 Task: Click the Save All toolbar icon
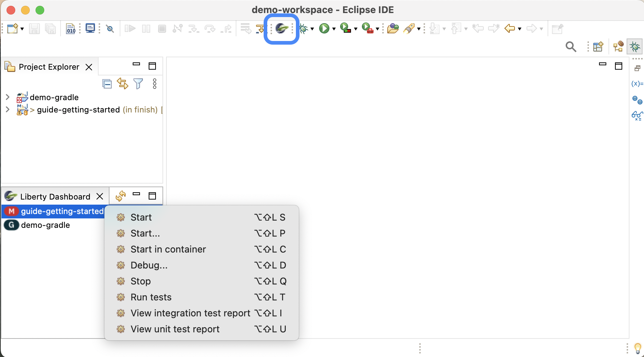tap(50, 29)
